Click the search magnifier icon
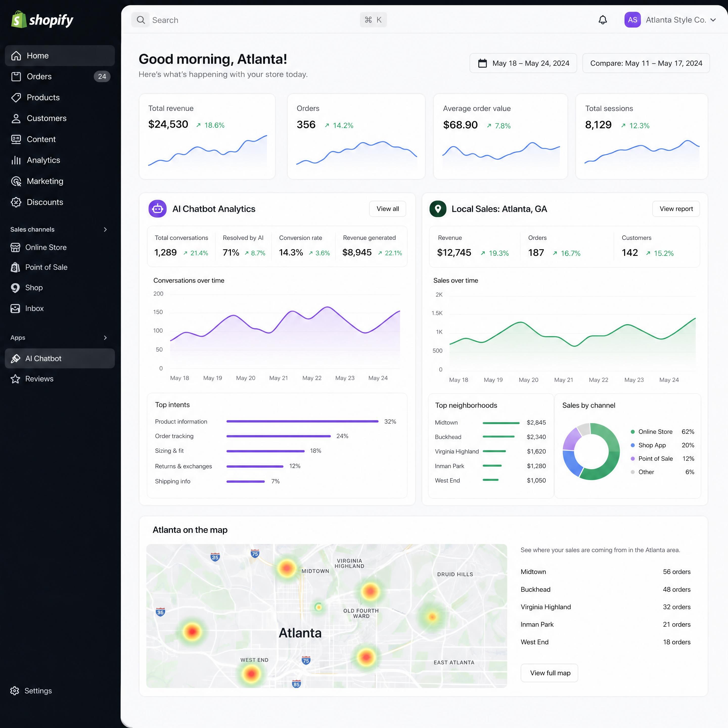This screenshot has width=728, height=728. [x=141, y=20]
